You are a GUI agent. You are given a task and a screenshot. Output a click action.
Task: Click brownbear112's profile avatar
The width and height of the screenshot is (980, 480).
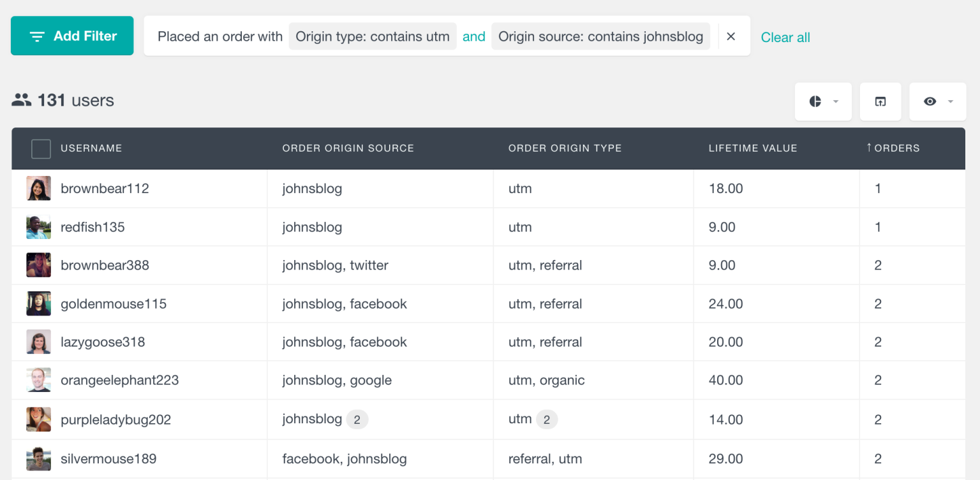pos(38,188)
